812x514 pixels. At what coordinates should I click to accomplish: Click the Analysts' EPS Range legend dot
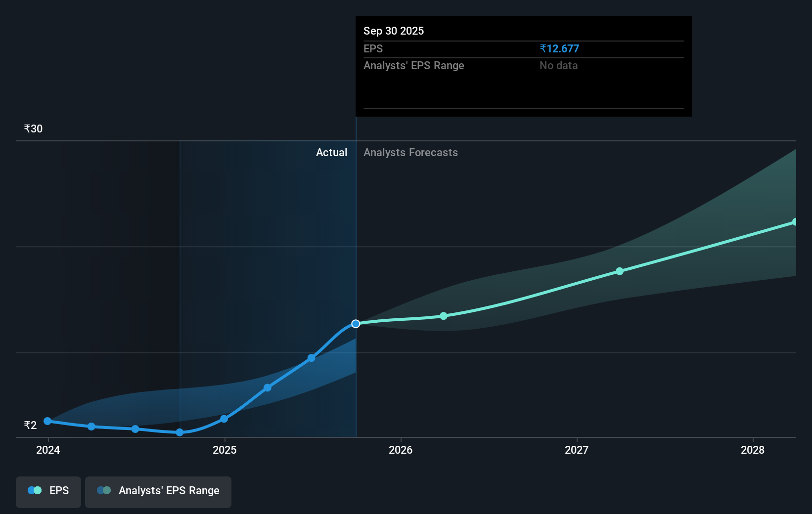tap(103, 490)
